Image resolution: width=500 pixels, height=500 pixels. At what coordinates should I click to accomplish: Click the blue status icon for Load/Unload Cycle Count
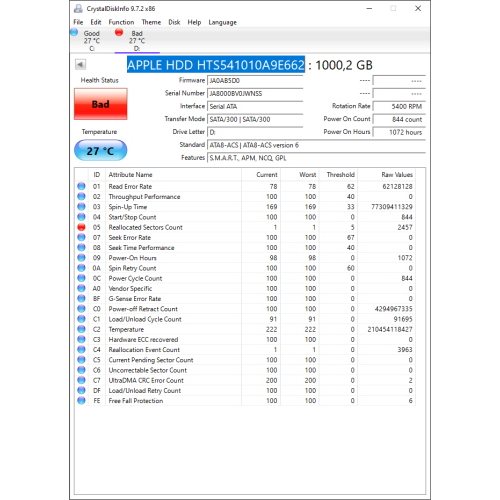(81, 319)
